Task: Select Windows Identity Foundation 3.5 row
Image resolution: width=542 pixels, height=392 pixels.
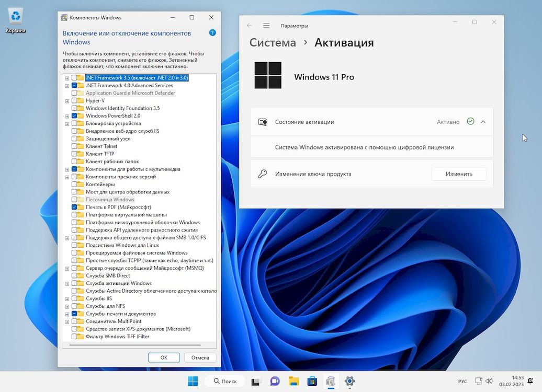Action: [123, 108]
